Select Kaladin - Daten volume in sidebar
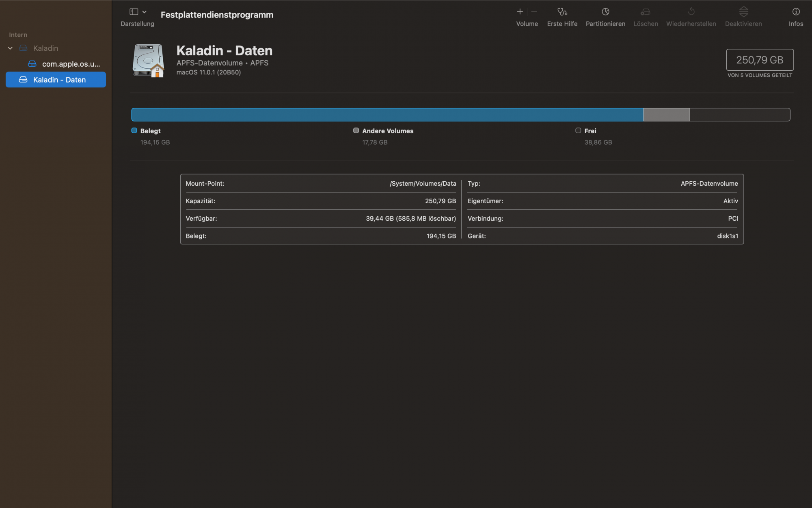 click(59, 80)
